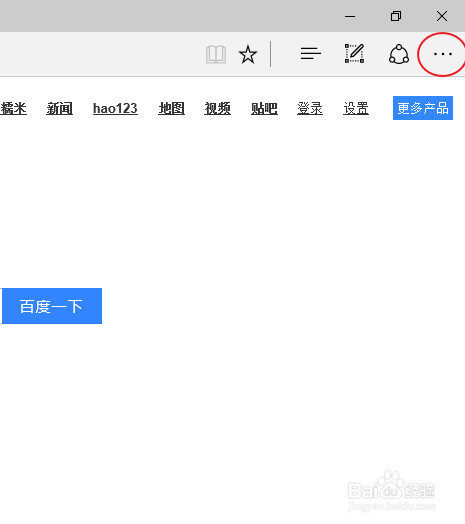Click the 更多产品 blue button

(423, 108)
